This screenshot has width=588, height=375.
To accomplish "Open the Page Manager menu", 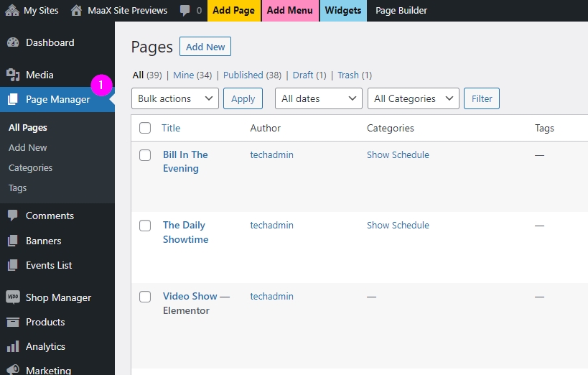I will (57, 99).
